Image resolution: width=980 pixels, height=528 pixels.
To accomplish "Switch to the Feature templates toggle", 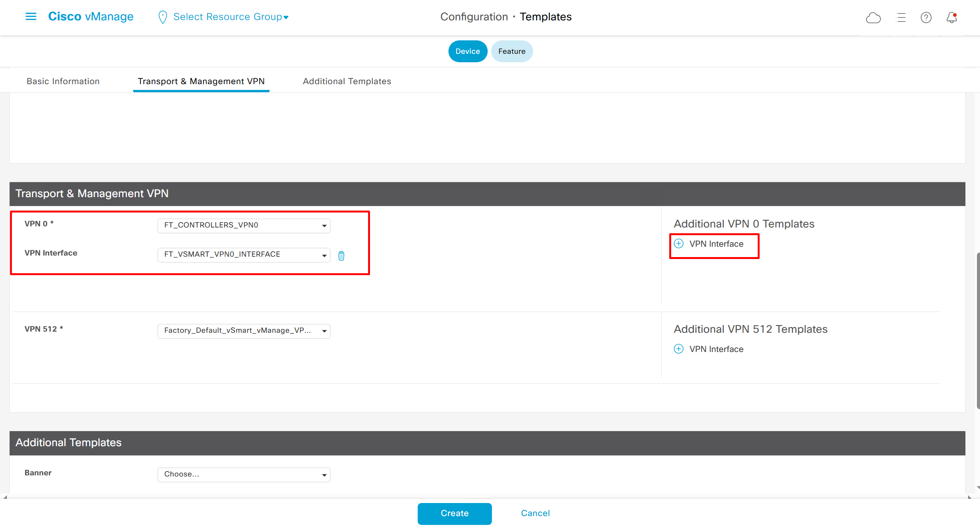I will 512,51.
